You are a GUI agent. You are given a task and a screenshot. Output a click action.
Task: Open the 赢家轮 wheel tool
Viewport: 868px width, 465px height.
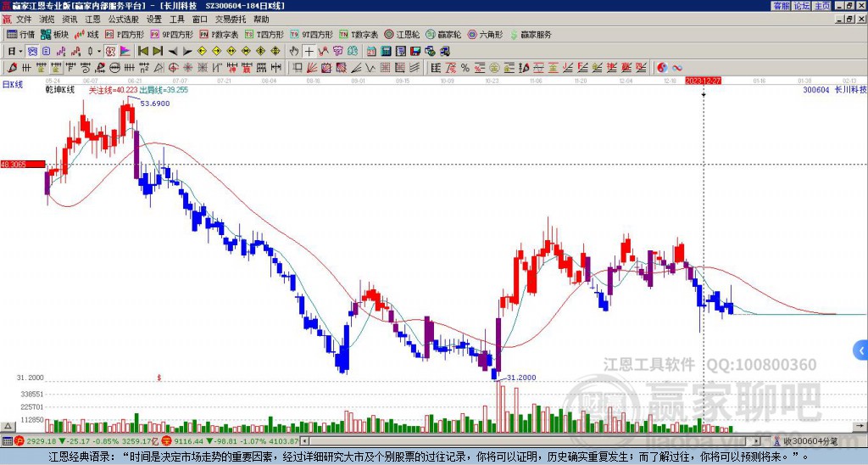(x=443, y=34)
